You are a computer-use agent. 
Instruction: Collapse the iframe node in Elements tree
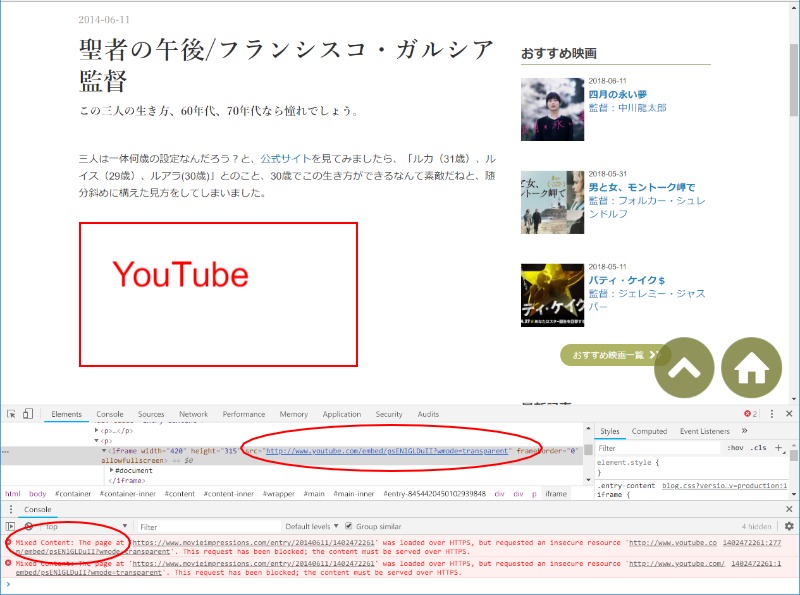point(104,451)
